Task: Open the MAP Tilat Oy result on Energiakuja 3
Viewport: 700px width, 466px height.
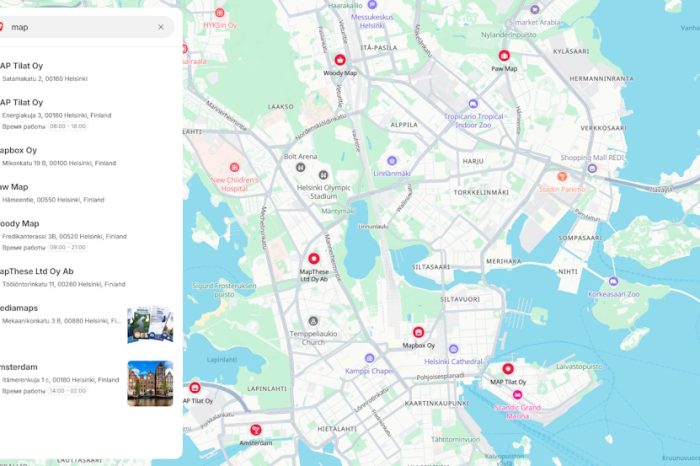Action: [x=87, y=114]
